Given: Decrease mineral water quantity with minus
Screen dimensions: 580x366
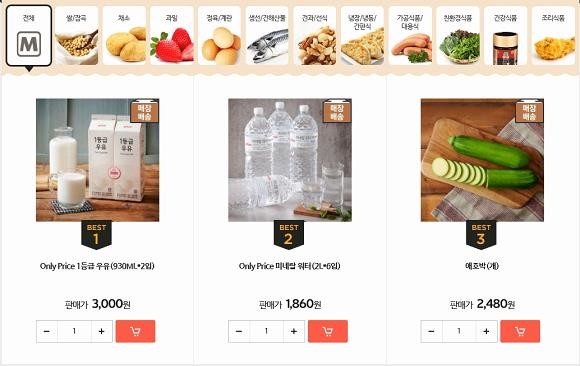Looking at the screenshot, I should coord(239,331).
